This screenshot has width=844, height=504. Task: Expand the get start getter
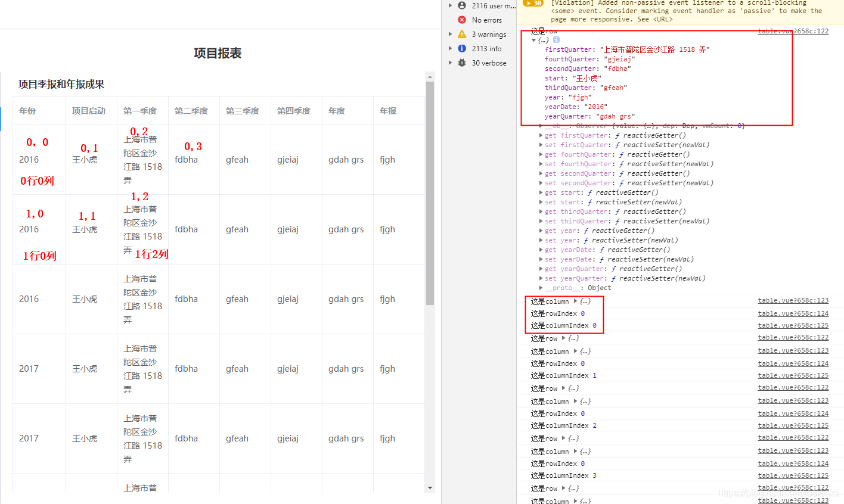point(541,192)
